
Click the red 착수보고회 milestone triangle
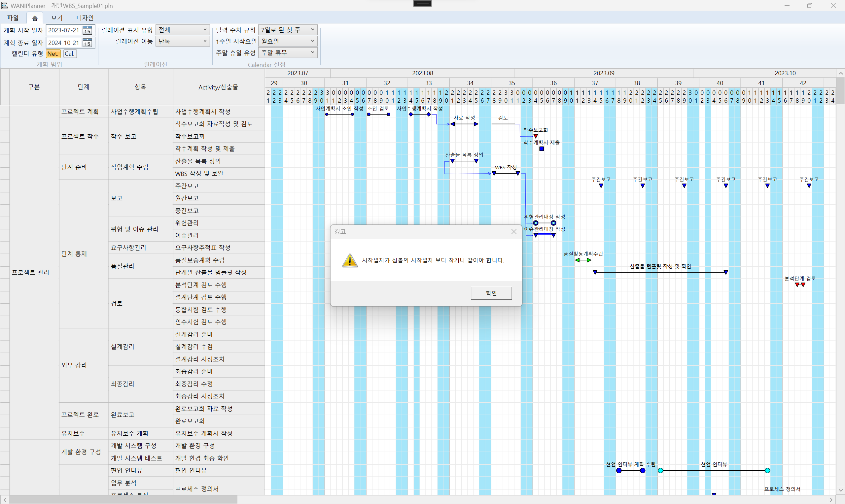536,136
